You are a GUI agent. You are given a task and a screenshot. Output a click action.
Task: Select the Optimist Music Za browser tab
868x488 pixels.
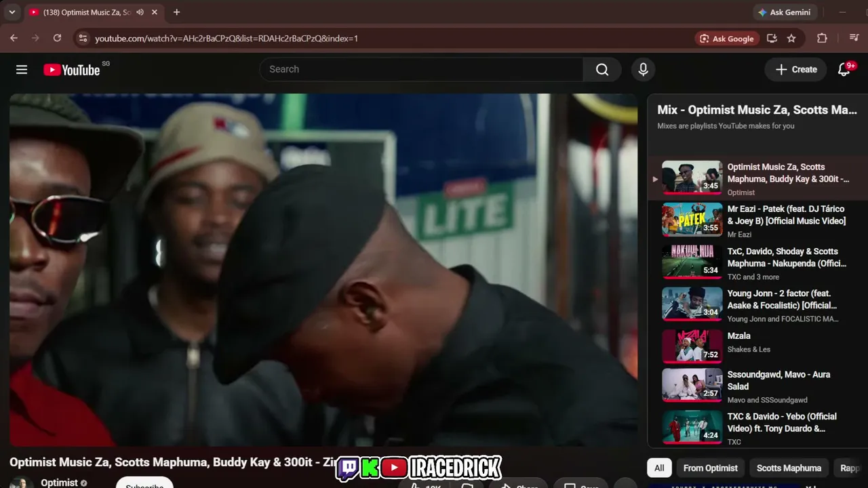(94, 12)
